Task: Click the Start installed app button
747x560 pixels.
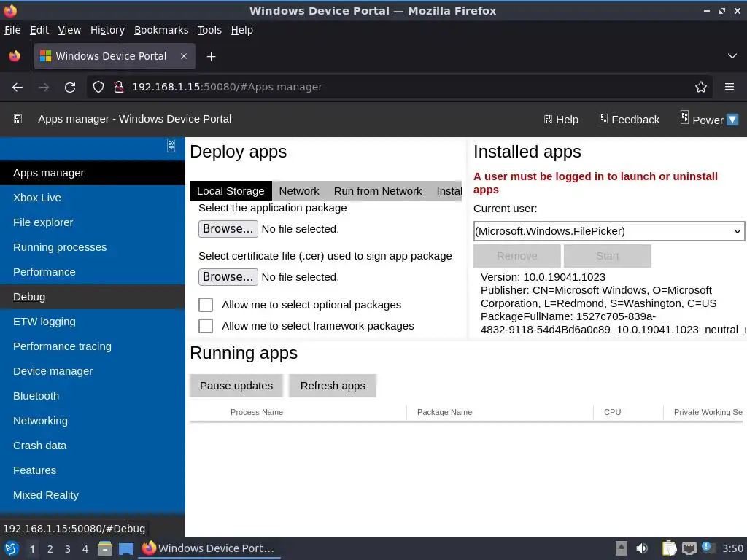Action: pyautogui.click(x=608, y=256)
